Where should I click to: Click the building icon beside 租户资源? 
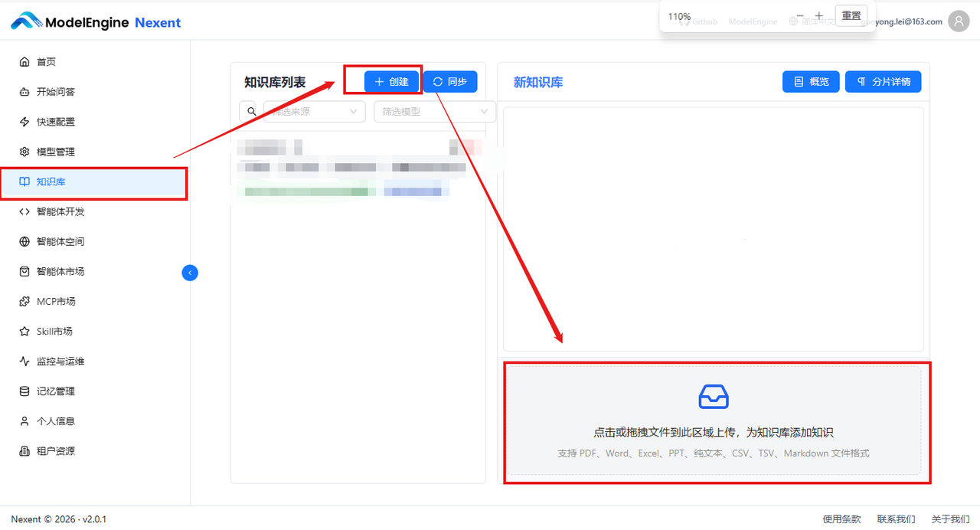(24, 450)
